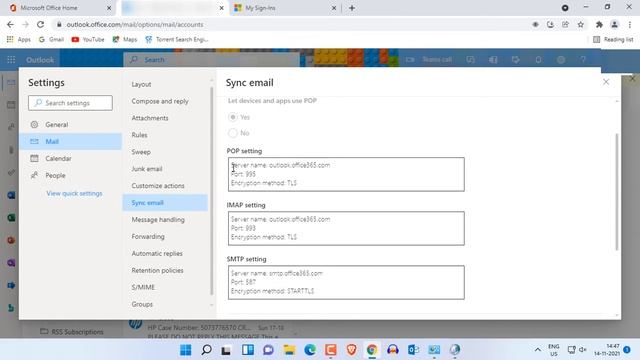Select No for POP access
Screen dimensions: 640x360
pyautogui.click(x=233, y=133)
